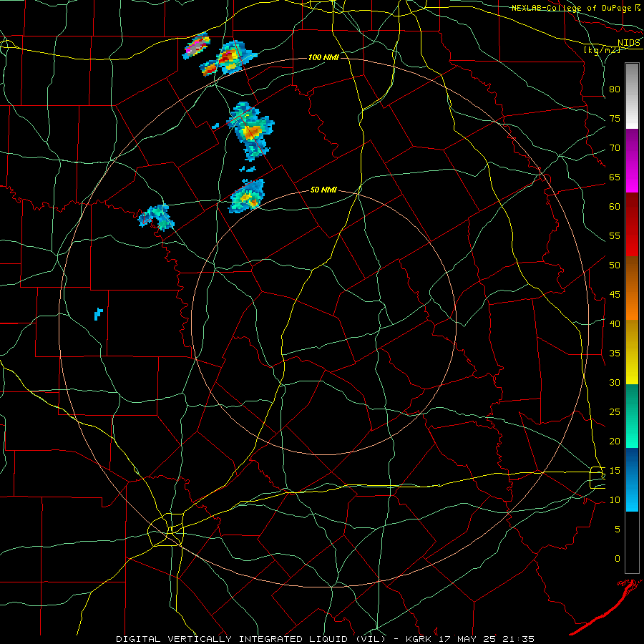
Task: Click the 60 value on the scale
Action: point(615,207)
